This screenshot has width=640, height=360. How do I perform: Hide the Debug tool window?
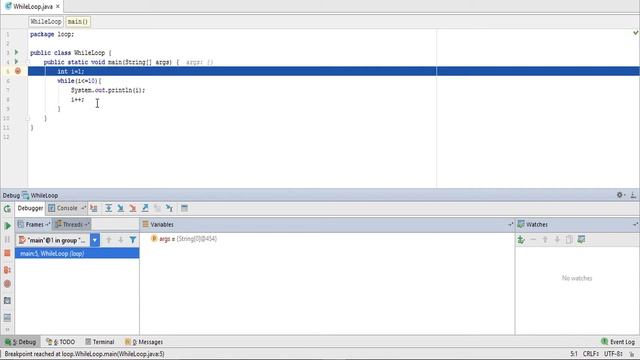(633, 195)
